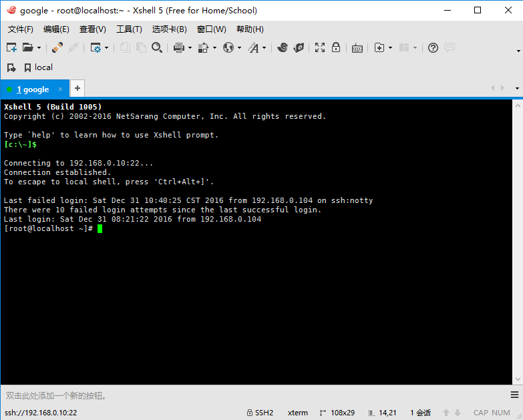
Task: Click the Lock screen padlock icon
Action: click(336, 47)
